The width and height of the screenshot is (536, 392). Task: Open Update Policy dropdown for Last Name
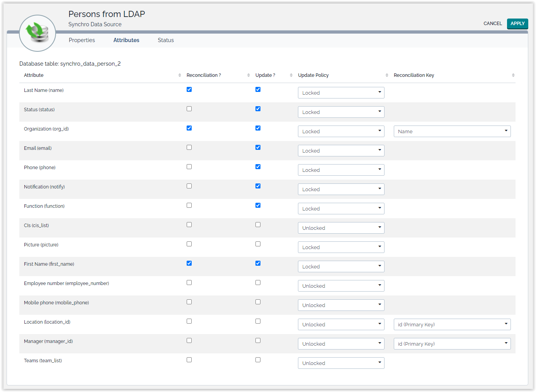(341, 93)
